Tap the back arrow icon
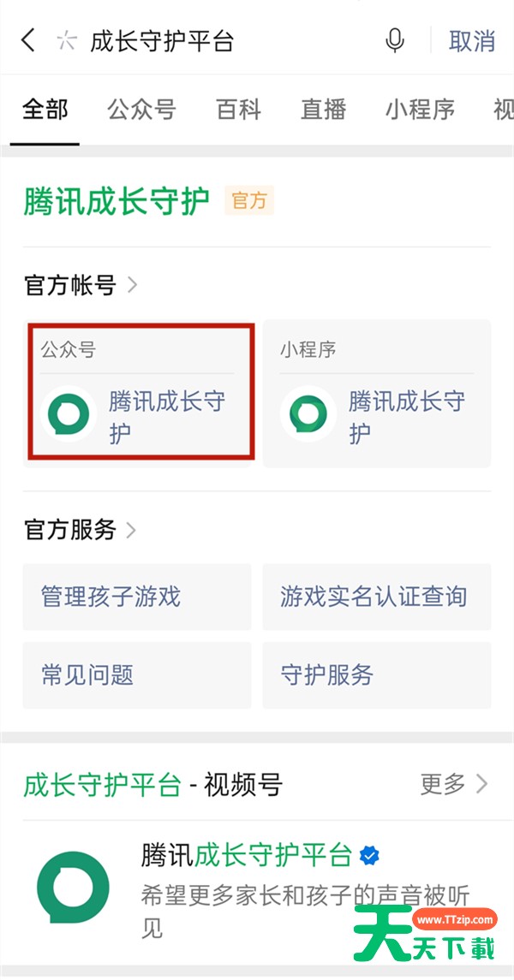Image resolution: width=514 pixels, height=980 pixels. click(28, 40)
